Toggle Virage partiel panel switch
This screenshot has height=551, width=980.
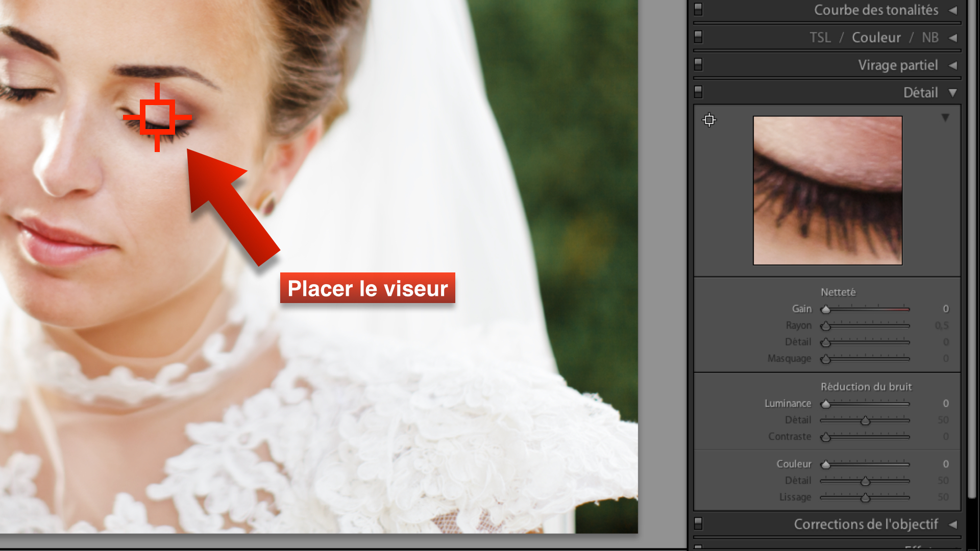tap(698, 64)
